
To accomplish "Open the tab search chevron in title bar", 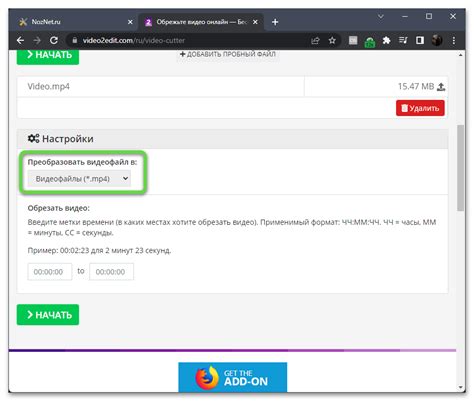I will click(381, 16).
